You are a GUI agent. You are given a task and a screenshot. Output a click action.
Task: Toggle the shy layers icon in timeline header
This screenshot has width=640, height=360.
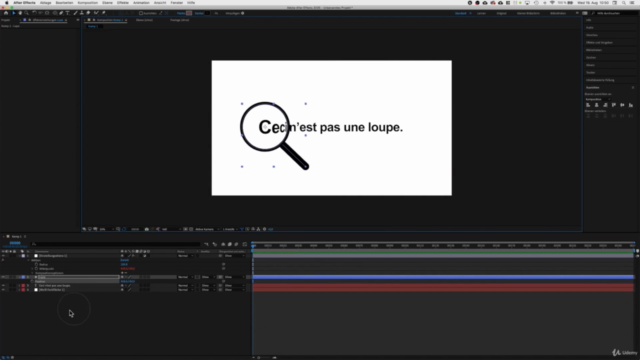coord(223,244)
